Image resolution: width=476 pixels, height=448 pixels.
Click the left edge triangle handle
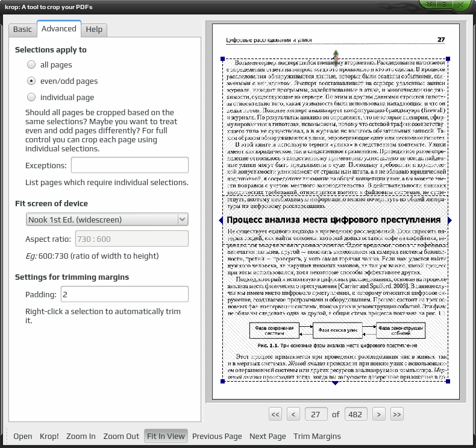tap(221, 221)
